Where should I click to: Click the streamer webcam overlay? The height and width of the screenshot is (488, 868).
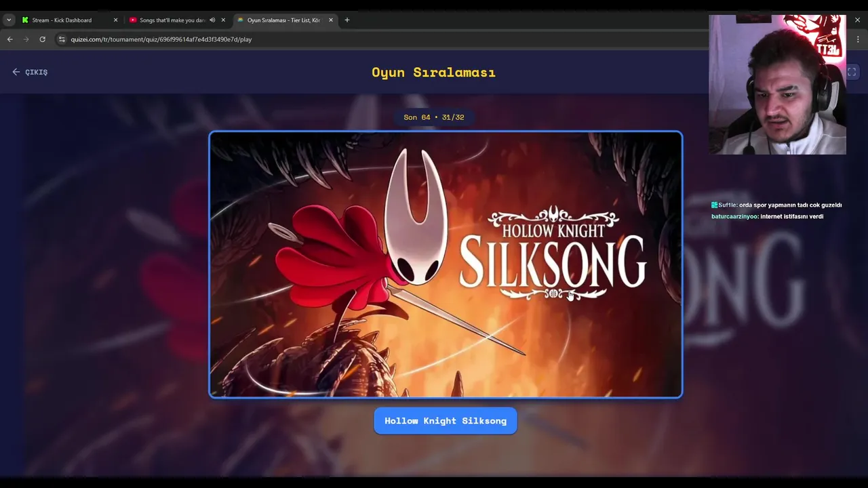pyautogui.click(x=778, y=85)
